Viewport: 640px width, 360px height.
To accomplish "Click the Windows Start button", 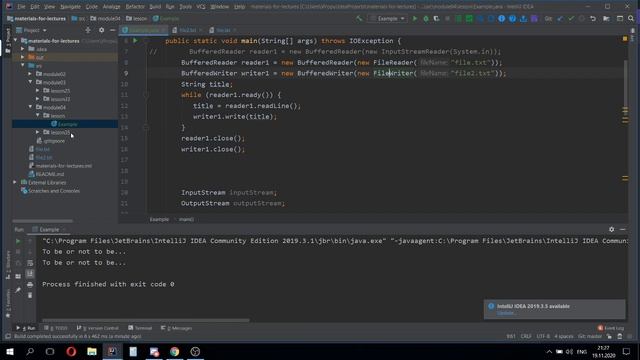I will 10,351.
